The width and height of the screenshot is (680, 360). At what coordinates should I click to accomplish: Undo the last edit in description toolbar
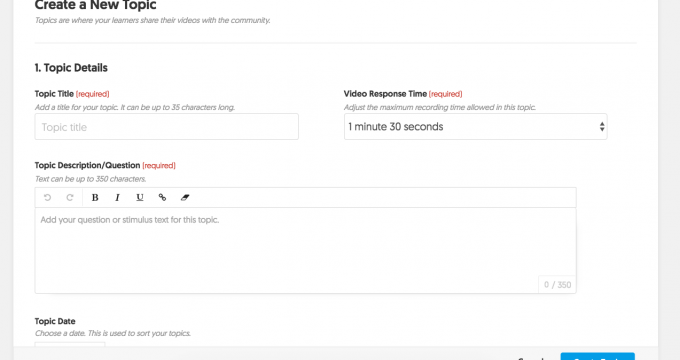pyautogui.click(x=48, y=197)
